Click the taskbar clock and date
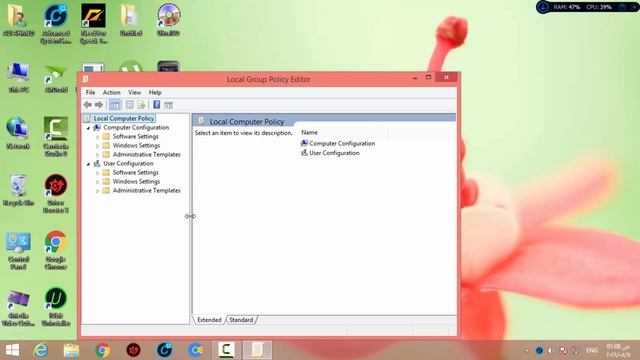 click(x=618, y=351)
